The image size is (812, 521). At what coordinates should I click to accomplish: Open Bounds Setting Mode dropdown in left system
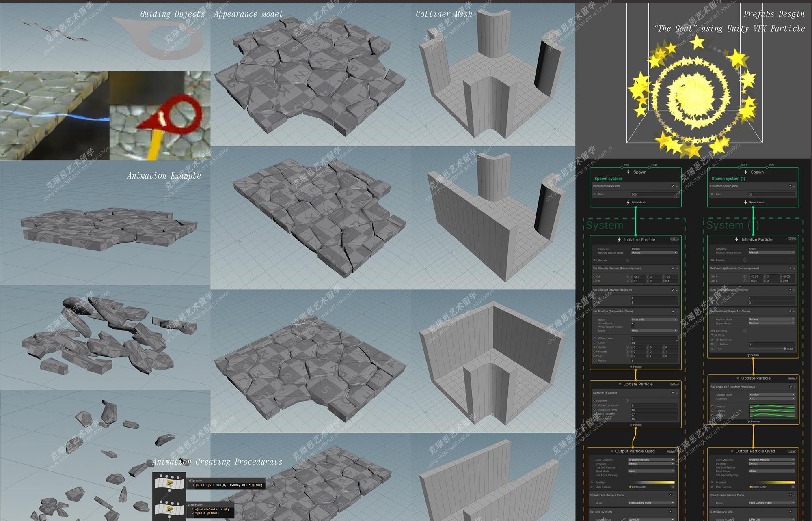(654, 252)
